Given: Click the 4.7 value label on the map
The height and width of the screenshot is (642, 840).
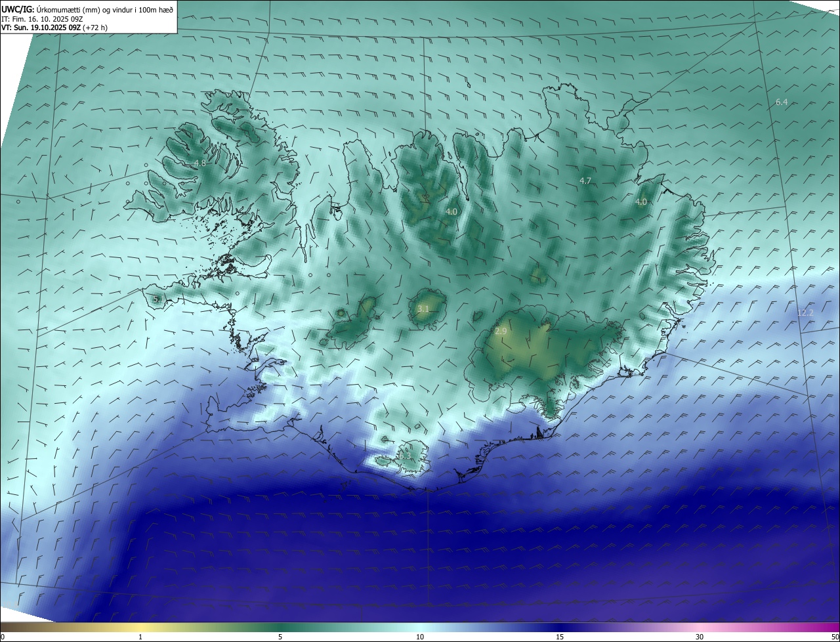Looking at the screenshot, I should click(x=585, y=181).
